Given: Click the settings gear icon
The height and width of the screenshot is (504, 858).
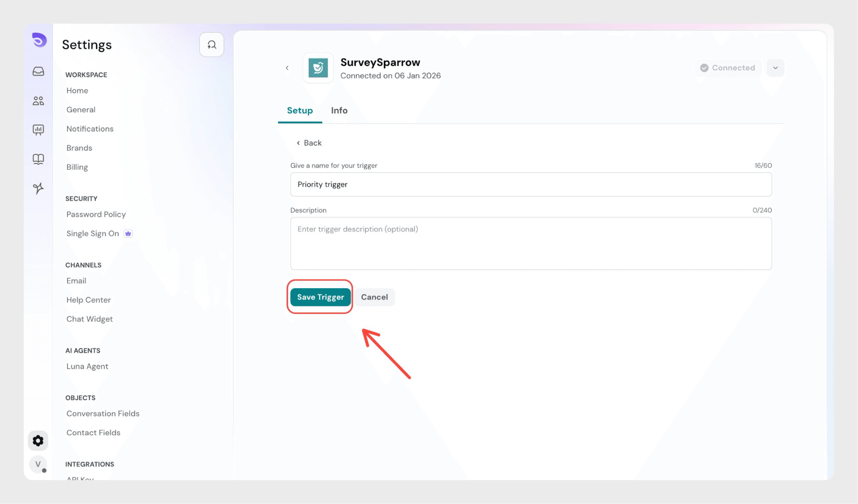Looking at the screenshot, I should tap(38, 440).
